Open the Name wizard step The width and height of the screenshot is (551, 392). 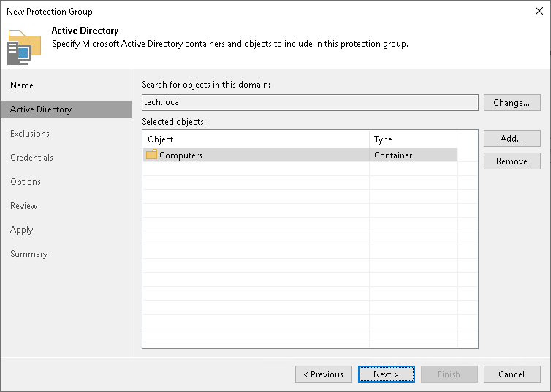pos(22,85)
